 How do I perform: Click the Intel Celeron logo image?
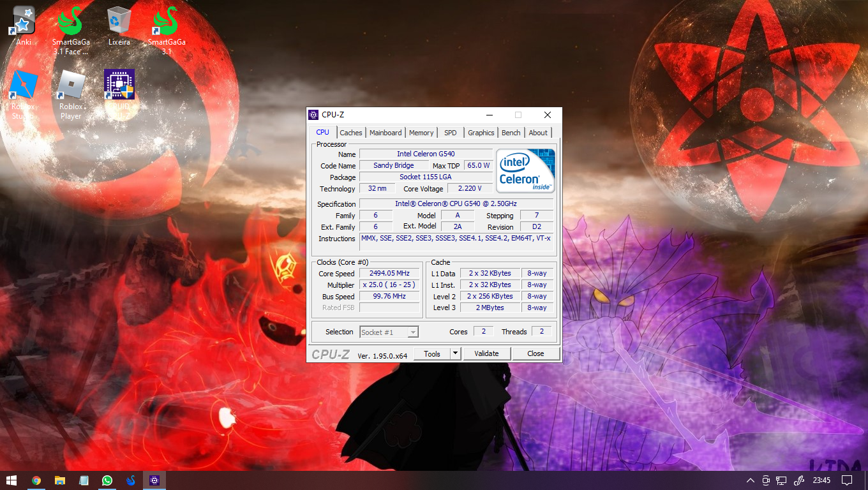click(525, 170)
